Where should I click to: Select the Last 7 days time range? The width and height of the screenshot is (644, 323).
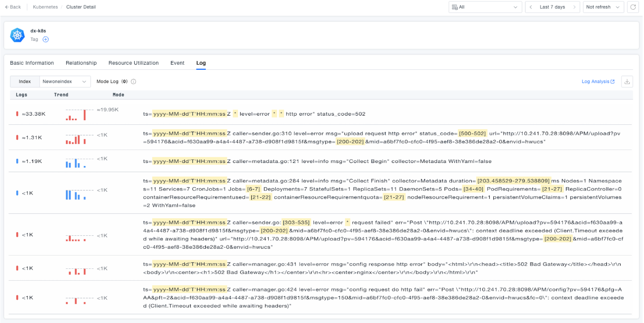[x=552, y=7]
